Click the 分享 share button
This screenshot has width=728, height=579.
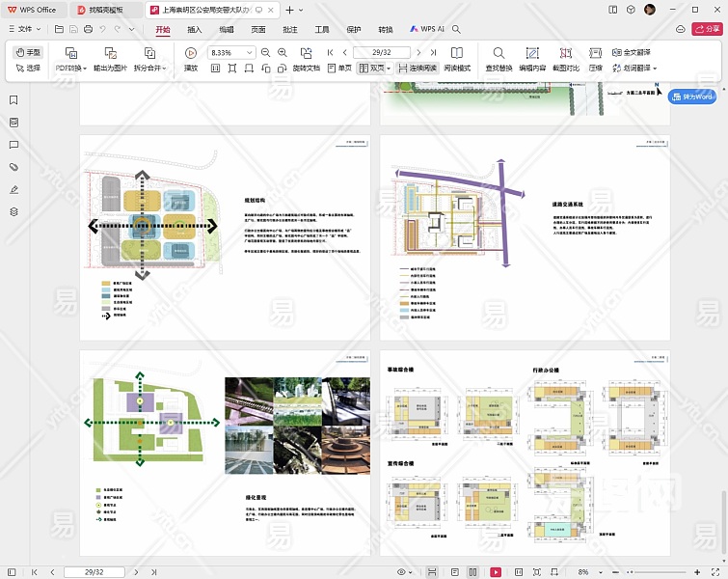pyautogui.click(x=707, y=30)
